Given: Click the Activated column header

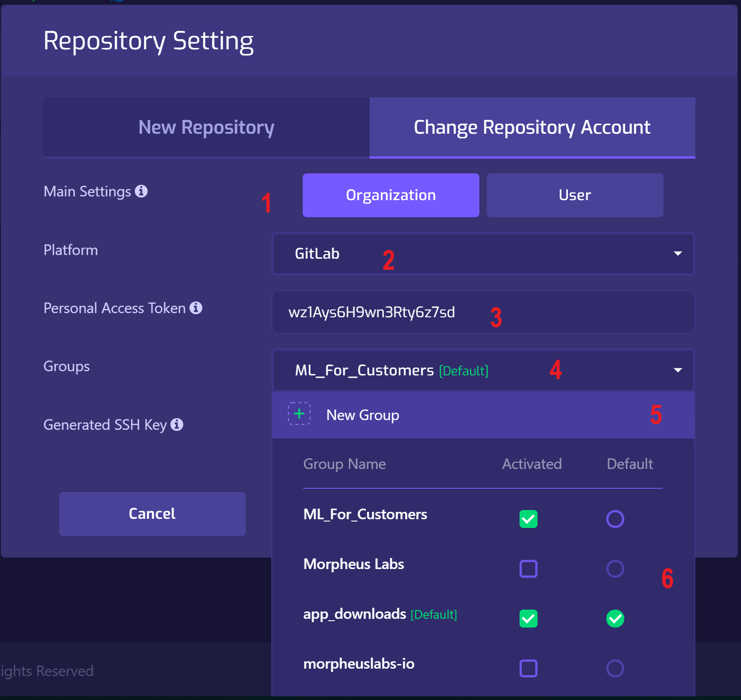Looking at the screenshot, I should 532,464.
